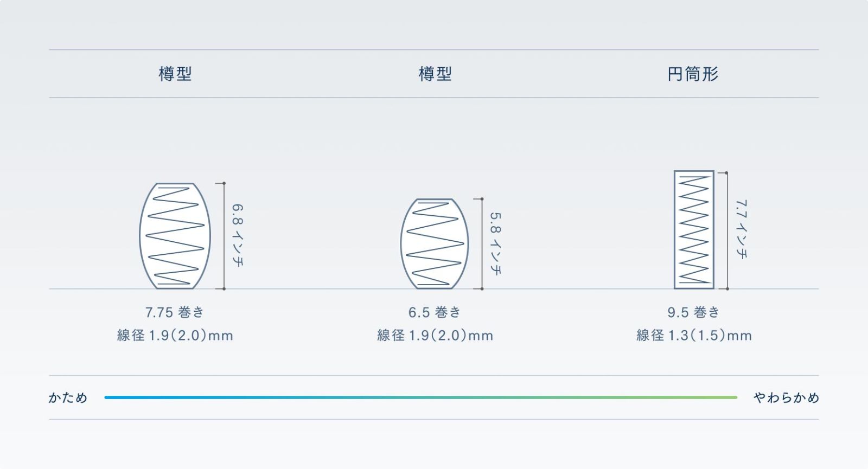The image size is (868, 469).
Task: Click the かため label
Action: 68,397
